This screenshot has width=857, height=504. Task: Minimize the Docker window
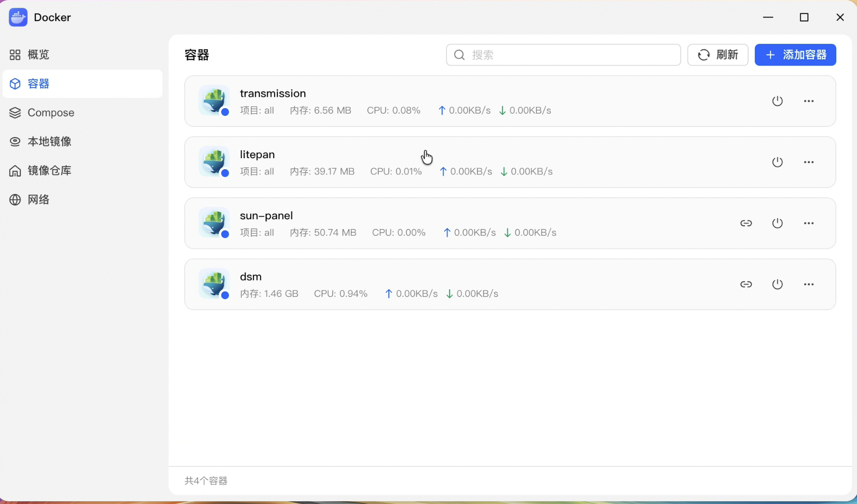coord(768,17)
